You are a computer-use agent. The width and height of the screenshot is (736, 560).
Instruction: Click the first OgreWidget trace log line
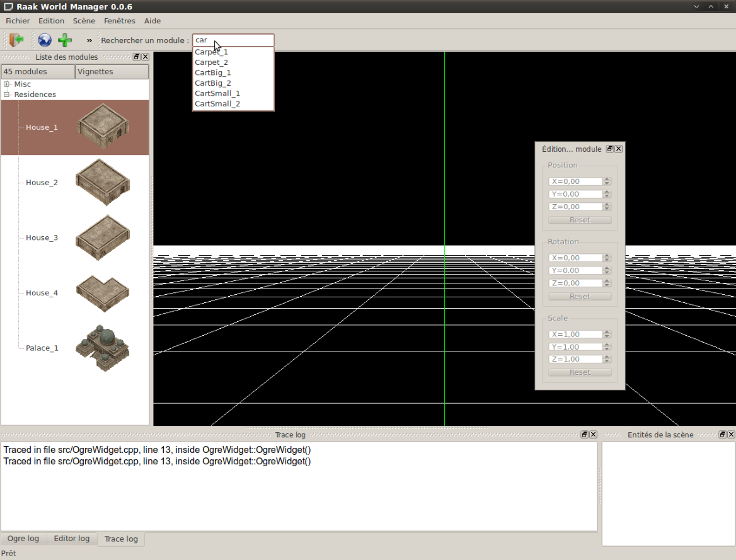pyautogui.click(x=158, y=450)
